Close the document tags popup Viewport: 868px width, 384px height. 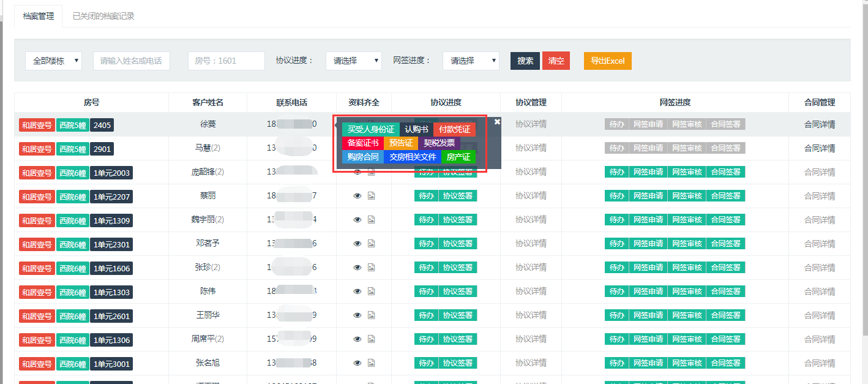497,121
